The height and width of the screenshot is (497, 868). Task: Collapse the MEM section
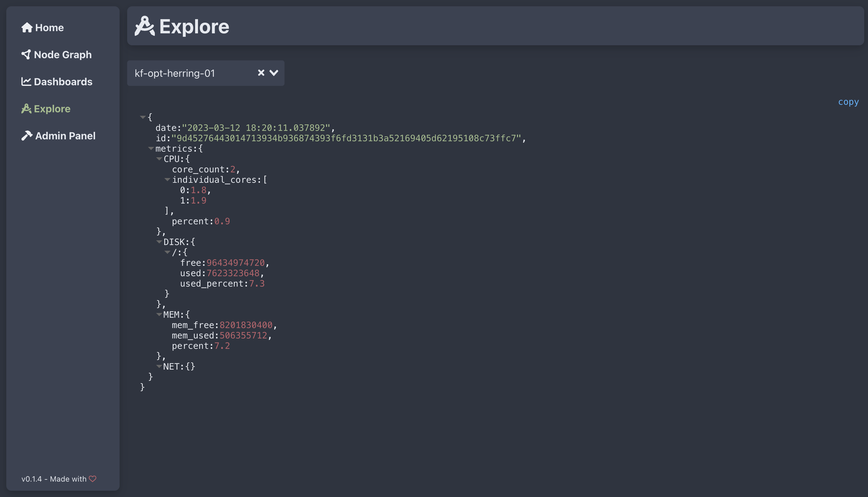click(159, 314)
